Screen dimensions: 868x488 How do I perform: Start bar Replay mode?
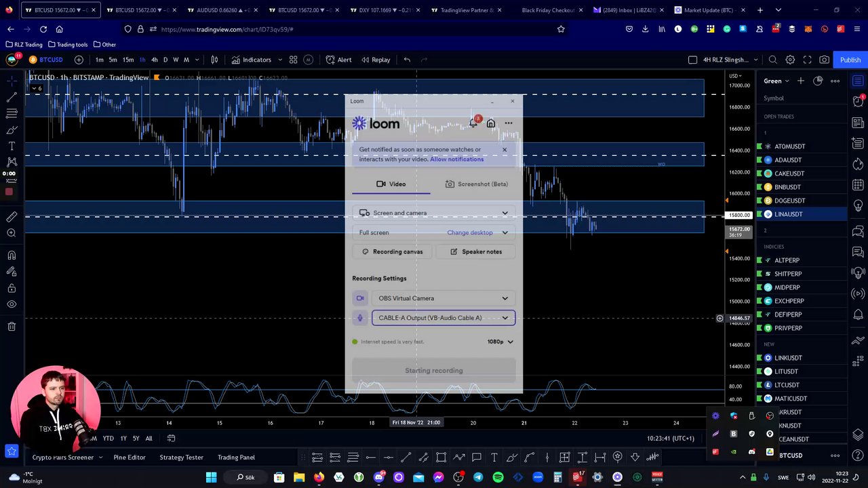pyautogui.click(x=376, y=60)
